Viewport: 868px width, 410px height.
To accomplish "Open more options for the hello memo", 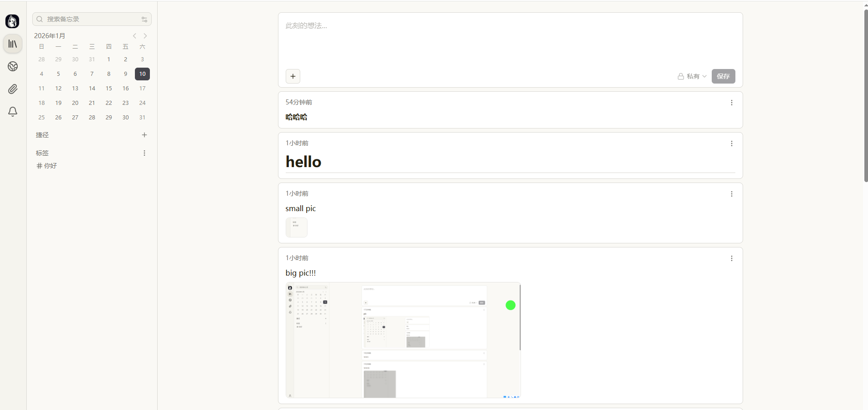I will [731, 143].
